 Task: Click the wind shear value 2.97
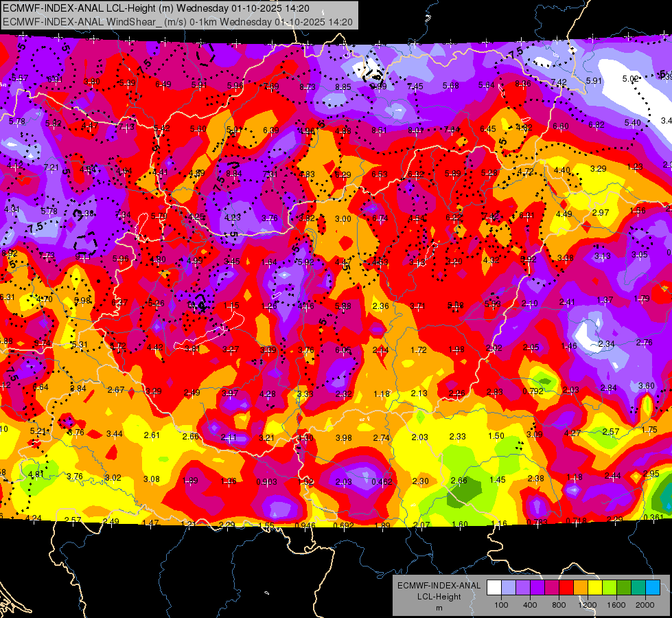[601, 213]
